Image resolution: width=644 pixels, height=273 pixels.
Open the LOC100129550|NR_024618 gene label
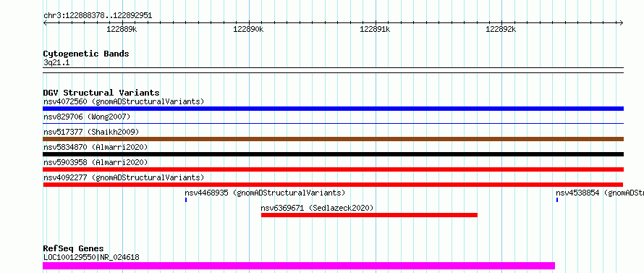pos(91,257)
